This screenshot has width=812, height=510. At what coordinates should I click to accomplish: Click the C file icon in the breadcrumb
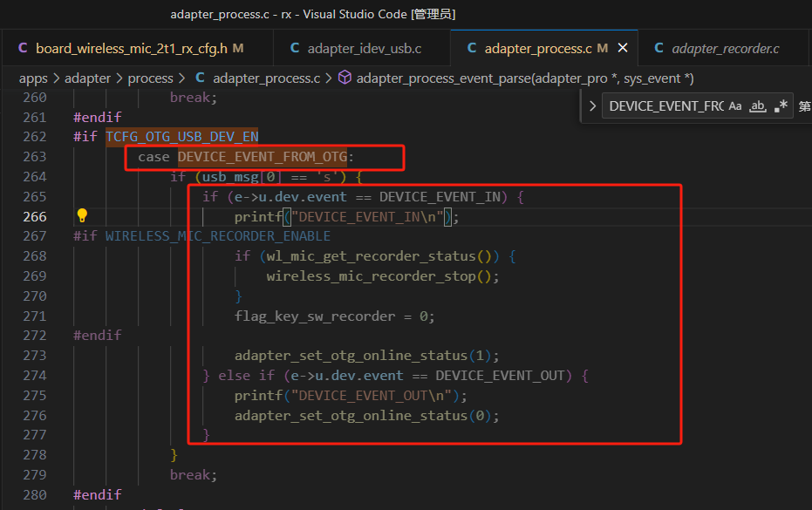click(x=200, y=78)
